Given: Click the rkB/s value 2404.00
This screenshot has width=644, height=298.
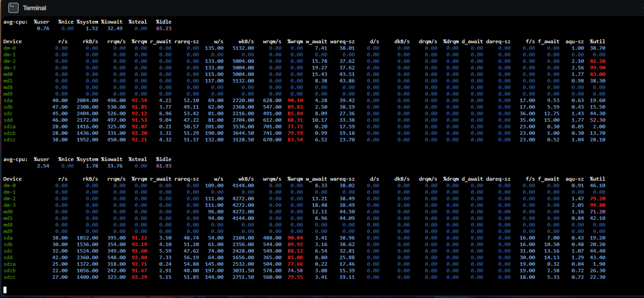Looking at the screenshot, I should (88, 114).
